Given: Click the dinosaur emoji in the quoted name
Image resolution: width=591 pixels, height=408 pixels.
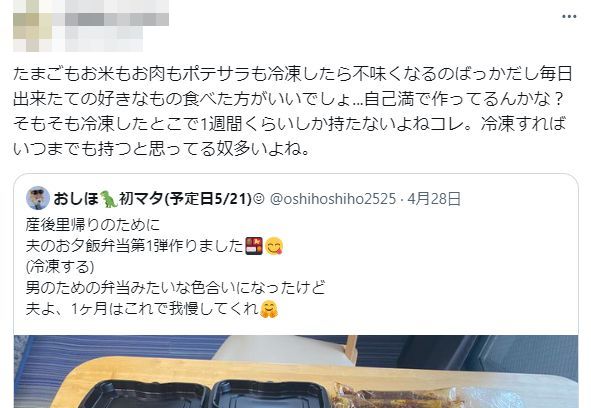Looking at the screenshot, I should 109,199.
